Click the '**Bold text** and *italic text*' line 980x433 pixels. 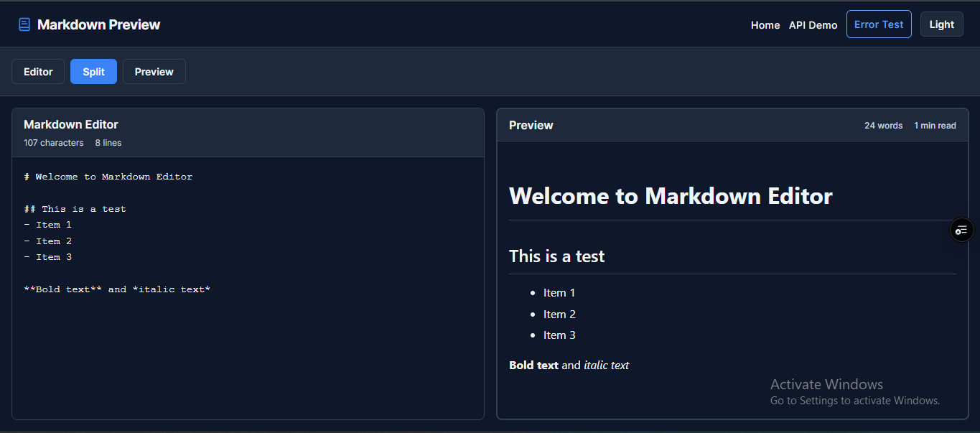click(x=117, y=289)
